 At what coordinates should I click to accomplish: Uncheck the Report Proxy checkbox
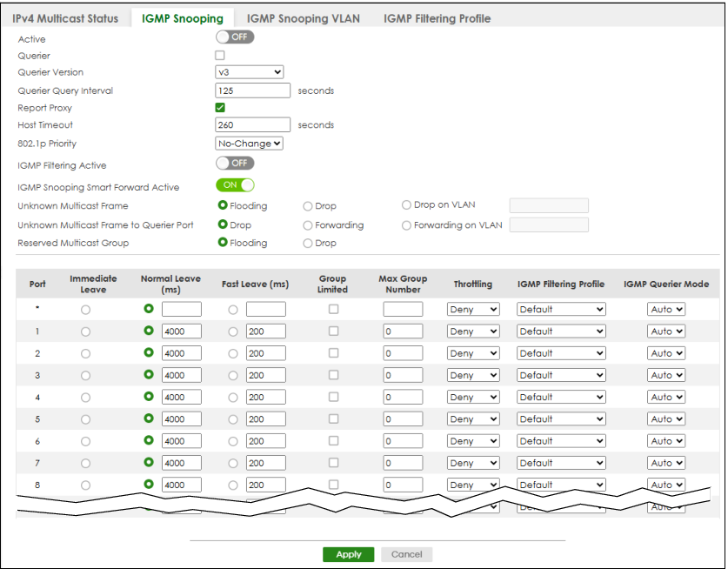click(x=220, y=108)
